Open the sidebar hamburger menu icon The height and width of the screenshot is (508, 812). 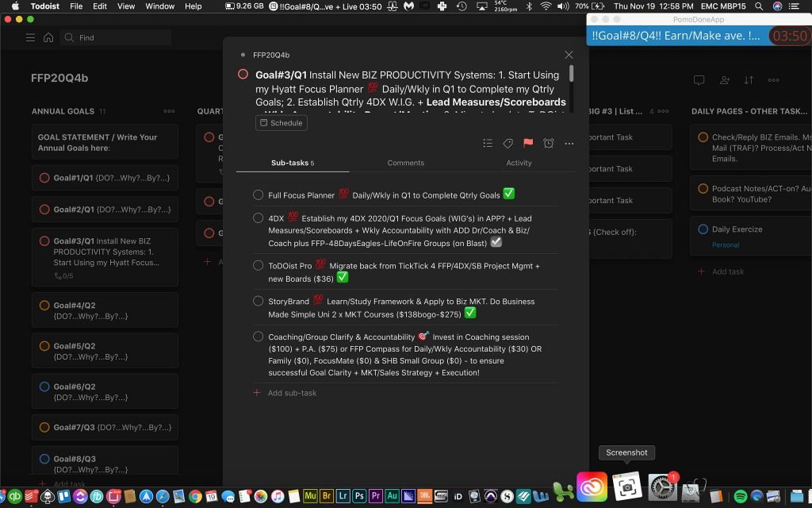coord(30,37)
